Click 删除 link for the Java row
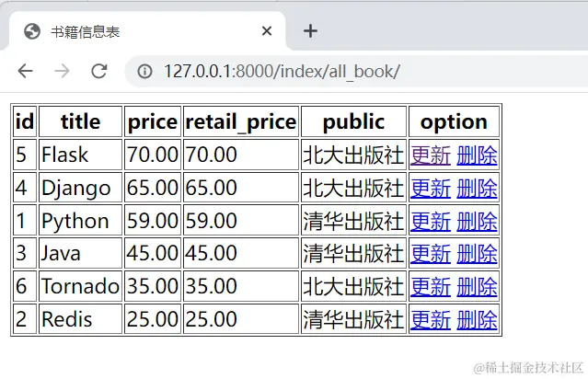588x379 pixels. pyautogui.click(x=477, y=253)
